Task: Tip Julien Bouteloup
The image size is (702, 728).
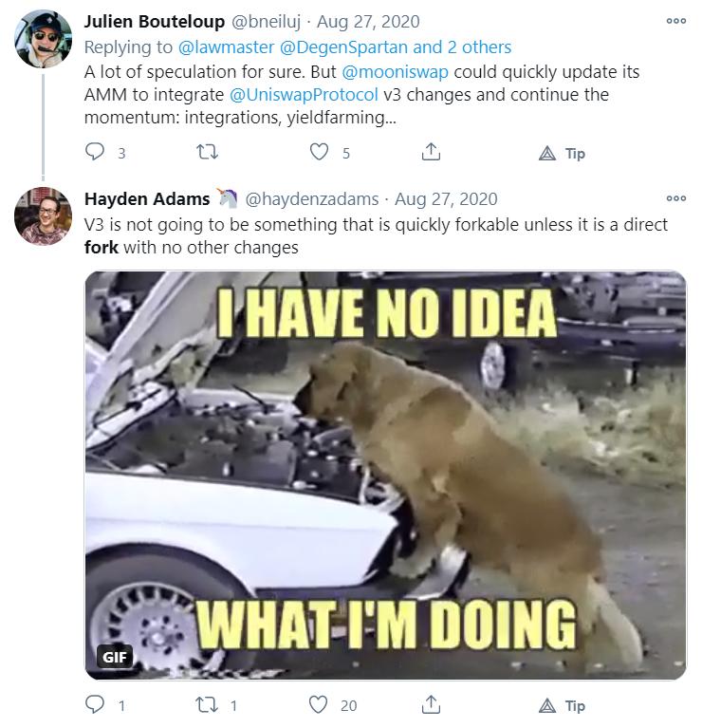Action: [562, 154]
